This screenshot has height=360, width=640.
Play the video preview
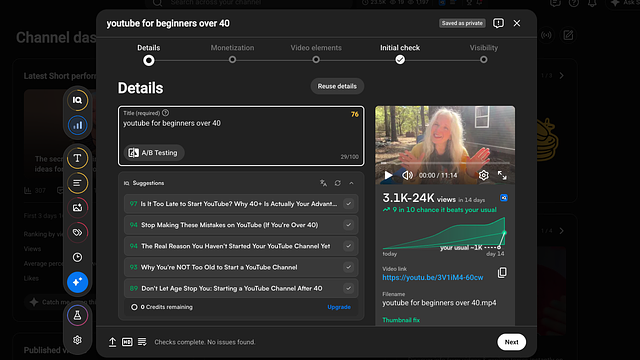(388, 176)
